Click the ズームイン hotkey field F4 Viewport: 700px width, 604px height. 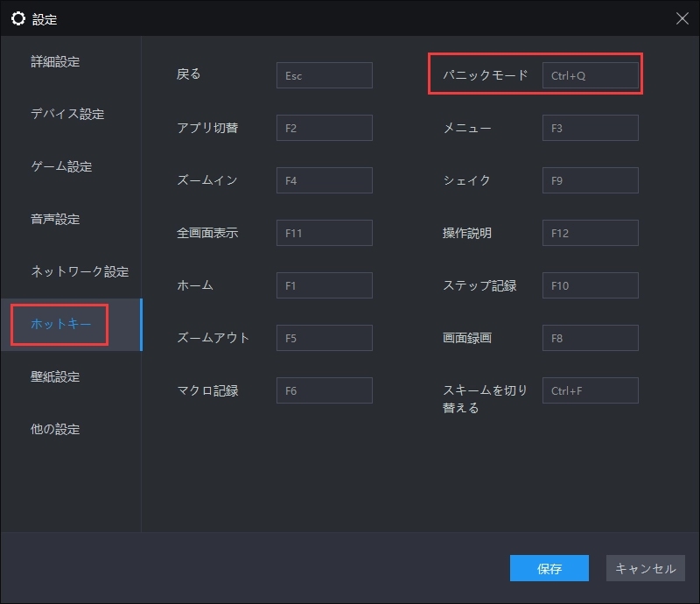coord(325,180)
